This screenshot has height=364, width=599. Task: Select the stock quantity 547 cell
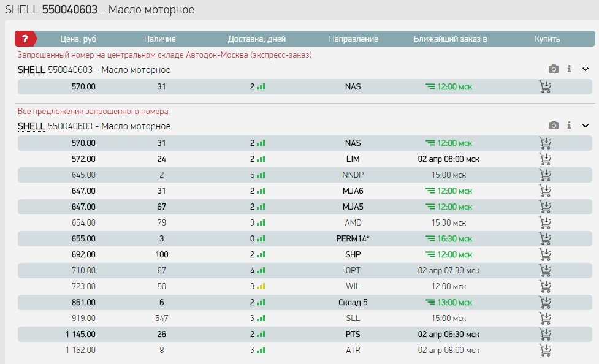(162, 318)
